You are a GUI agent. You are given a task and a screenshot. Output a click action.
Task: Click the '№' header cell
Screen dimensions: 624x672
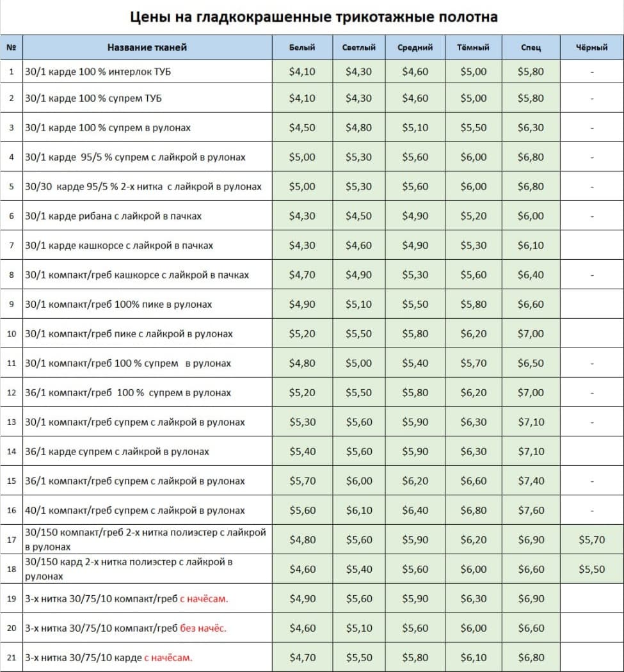point(11,47)
